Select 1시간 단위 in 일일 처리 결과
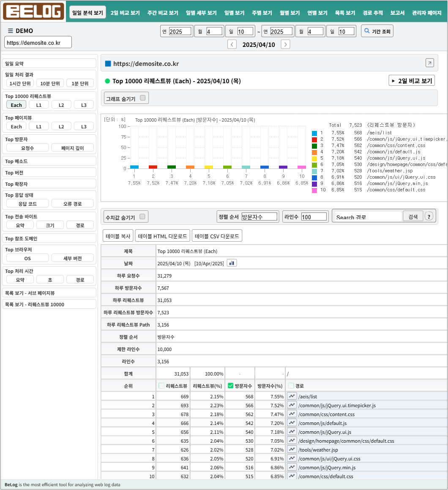Viewport: 448px width, 490px height. coord(20,83)
